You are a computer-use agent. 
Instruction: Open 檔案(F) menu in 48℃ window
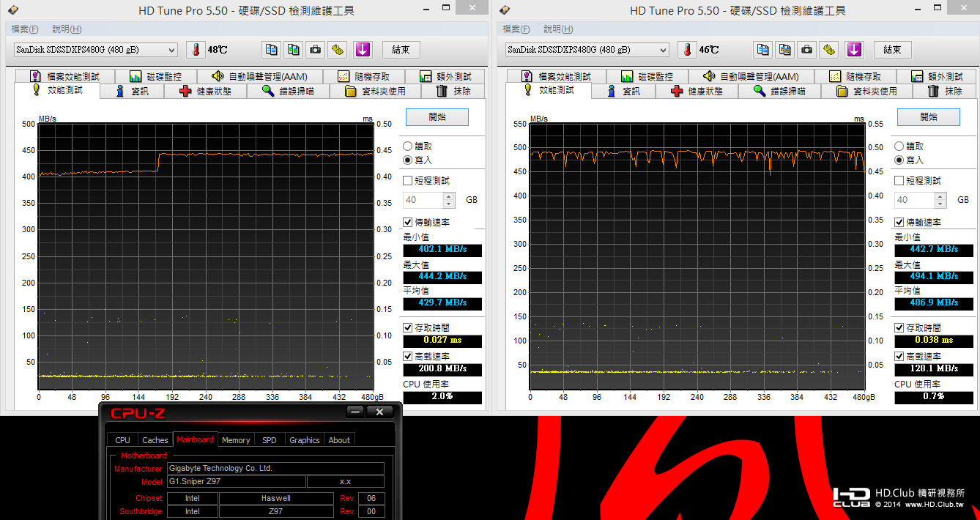tap(24, 29)
